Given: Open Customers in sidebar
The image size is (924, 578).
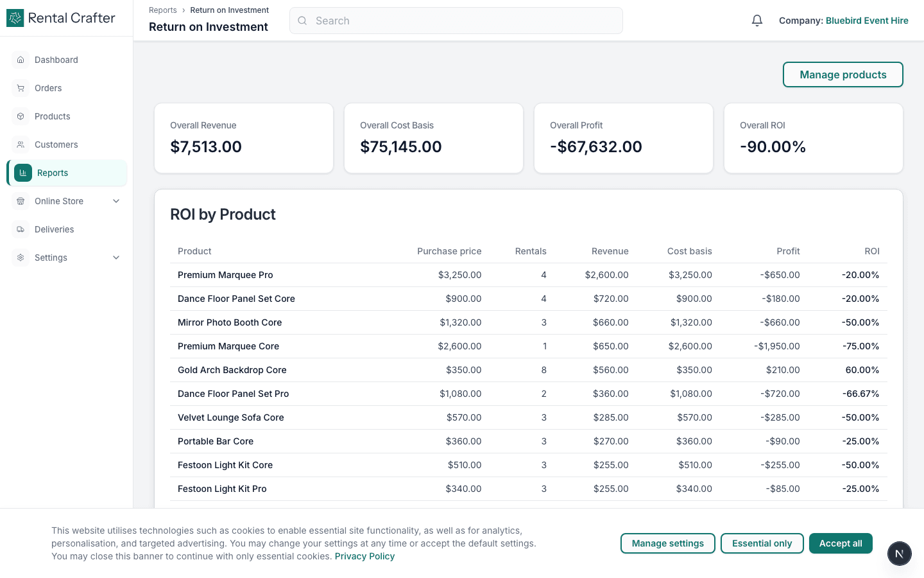Looking at the screenshot, I should tap(67, 144).
